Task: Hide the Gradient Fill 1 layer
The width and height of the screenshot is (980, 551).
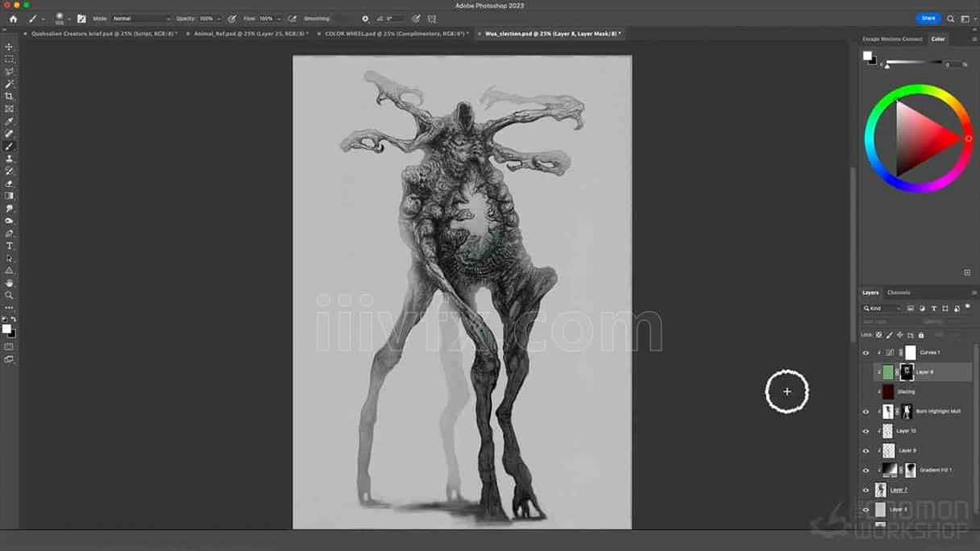Action: (866, 470)
